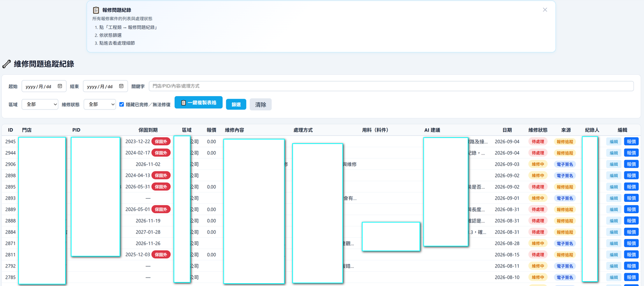This screenshot has width=644, height=286.
Task: Click the ID column header
Action: point(10,130)
